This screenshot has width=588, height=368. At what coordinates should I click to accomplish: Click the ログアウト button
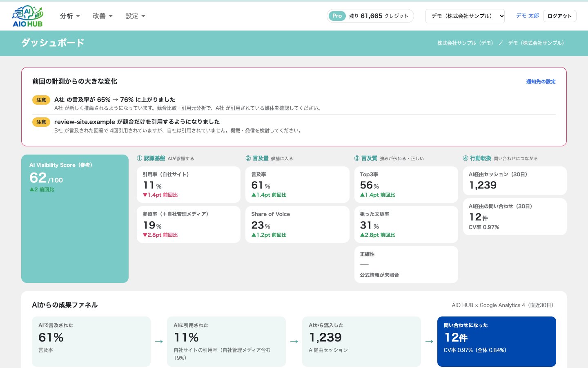[559, 16]
